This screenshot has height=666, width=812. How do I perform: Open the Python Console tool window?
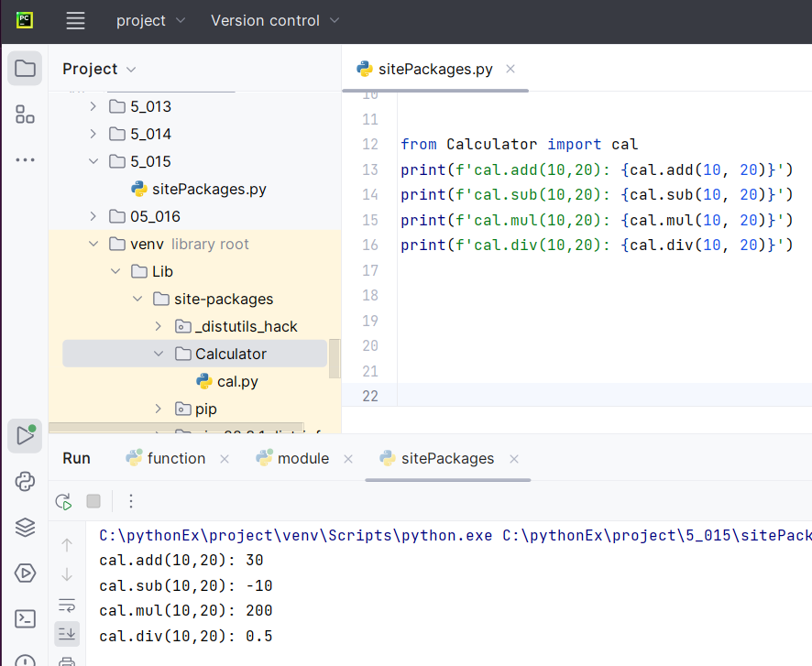click(25, 481)
